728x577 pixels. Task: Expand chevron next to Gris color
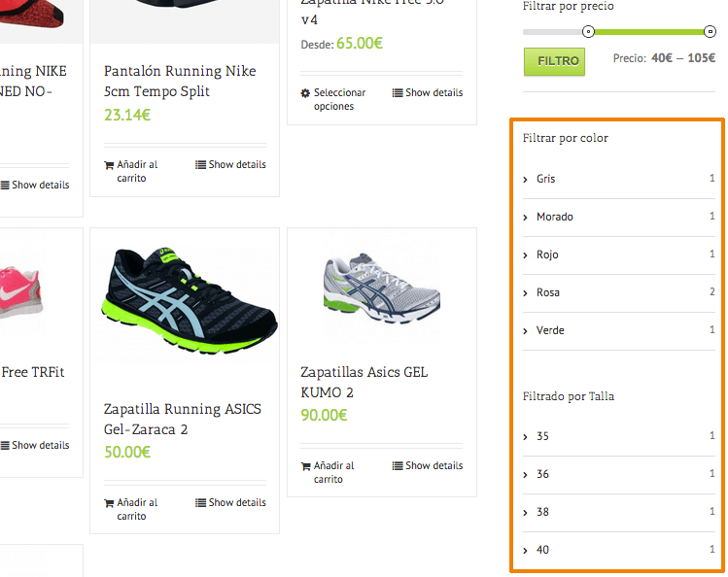(x=525, y=180)
